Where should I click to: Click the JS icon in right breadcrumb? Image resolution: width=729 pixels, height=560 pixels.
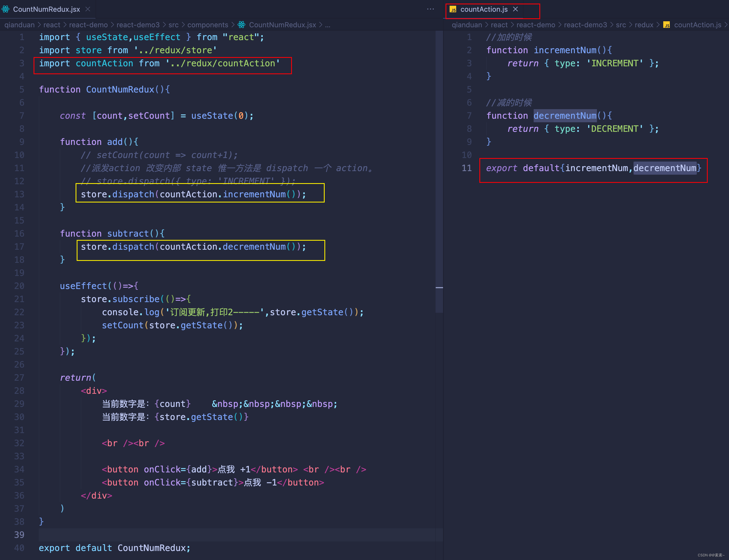point(667,25)
